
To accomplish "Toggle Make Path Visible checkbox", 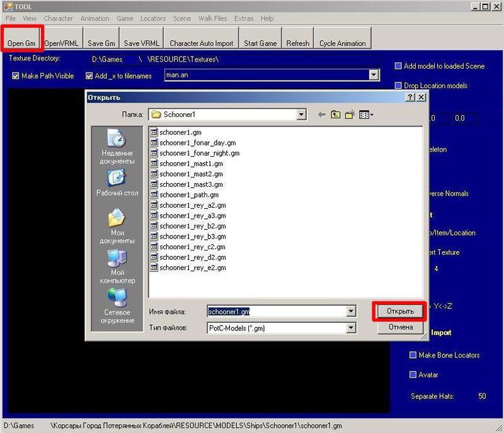I will click(15, 76).
